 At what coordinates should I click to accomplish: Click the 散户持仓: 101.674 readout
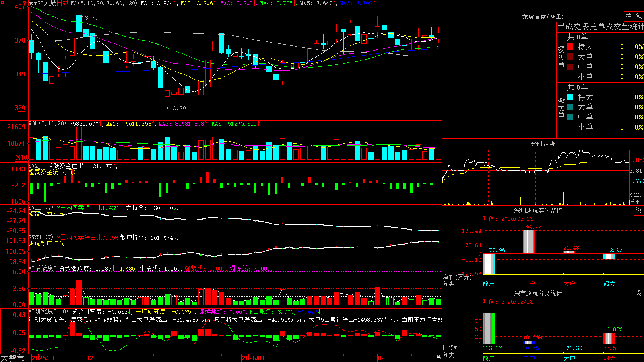[x=147, y=238]
